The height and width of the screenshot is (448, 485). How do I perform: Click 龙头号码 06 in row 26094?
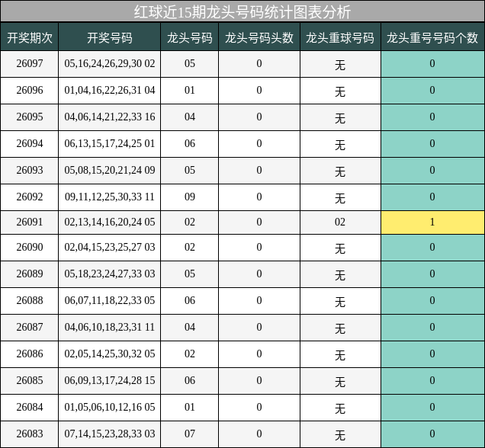[x=190, y=144]
